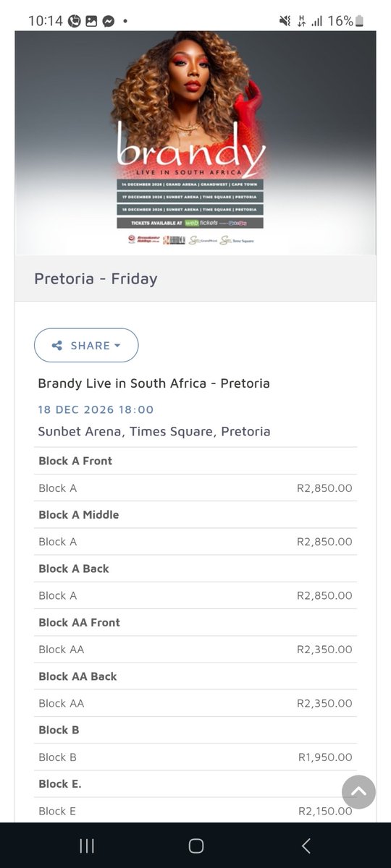The width and height of the screenshot is (391, 868).
Task: Select the Block B R1,950.00 ticket row
Action: (197, 757)
